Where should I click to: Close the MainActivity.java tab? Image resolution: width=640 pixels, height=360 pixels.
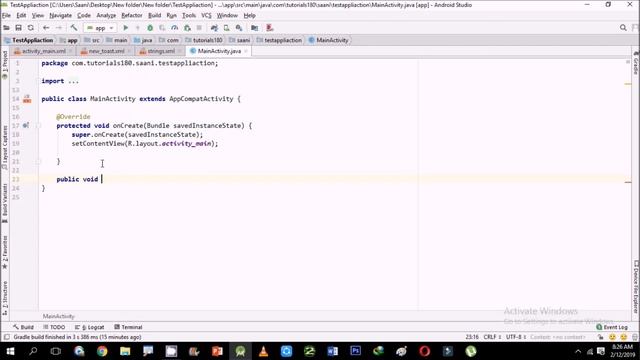[246, 51]
